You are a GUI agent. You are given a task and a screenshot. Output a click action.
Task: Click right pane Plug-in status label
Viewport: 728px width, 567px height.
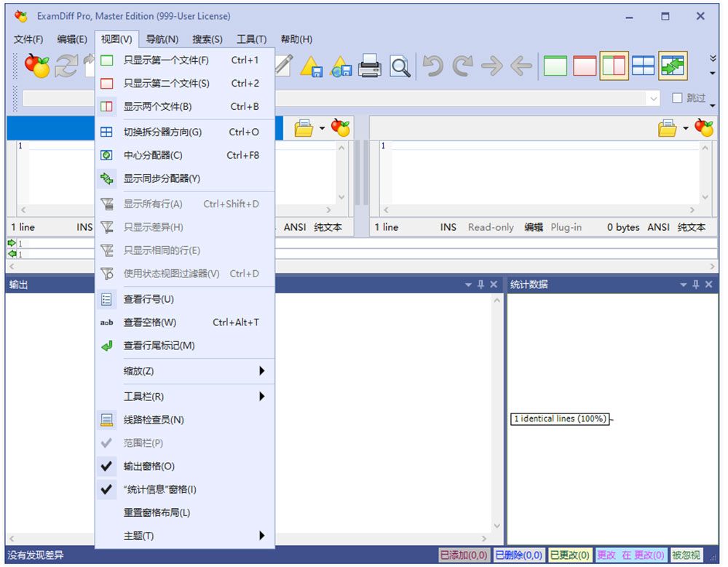pos(566,227)
